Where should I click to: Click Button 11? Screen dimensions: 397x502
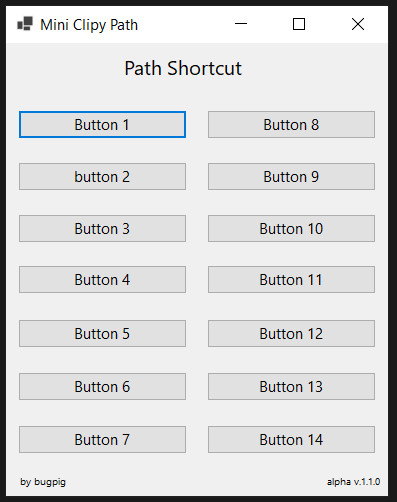tap(291, 280)
